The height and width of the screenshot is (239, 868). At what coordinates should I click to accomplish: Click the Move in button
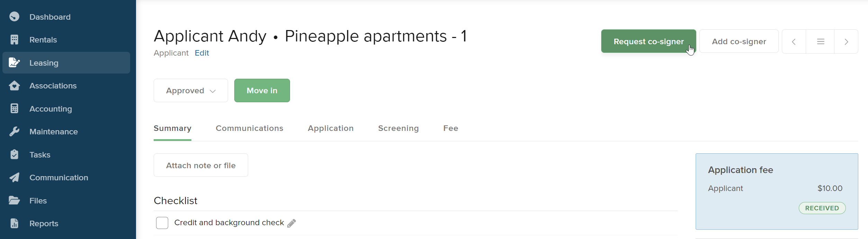(x=262, y=90)
